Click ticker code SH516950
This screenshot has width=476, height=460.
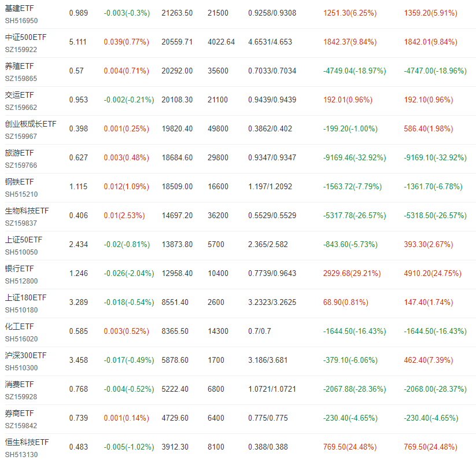(21, 21)
